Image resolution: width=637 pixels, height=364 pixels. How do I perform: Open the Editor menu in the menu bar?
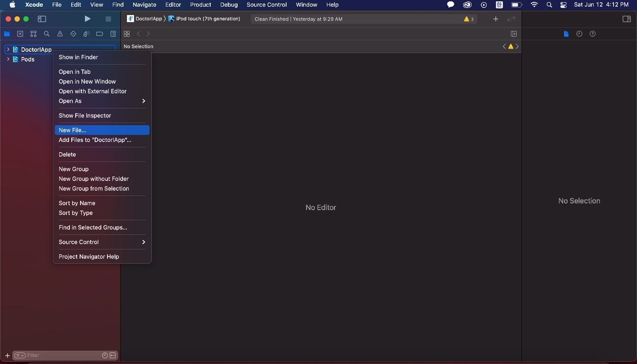pos(173,5)
